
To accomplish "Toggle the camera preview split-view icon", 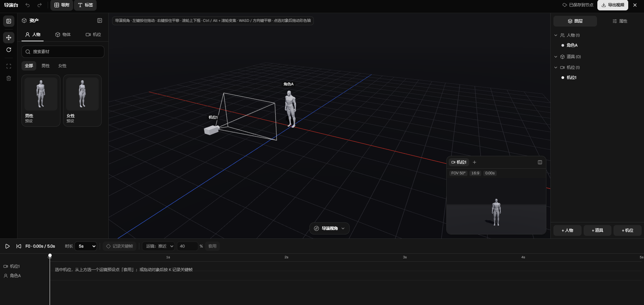I will [540, 162].
